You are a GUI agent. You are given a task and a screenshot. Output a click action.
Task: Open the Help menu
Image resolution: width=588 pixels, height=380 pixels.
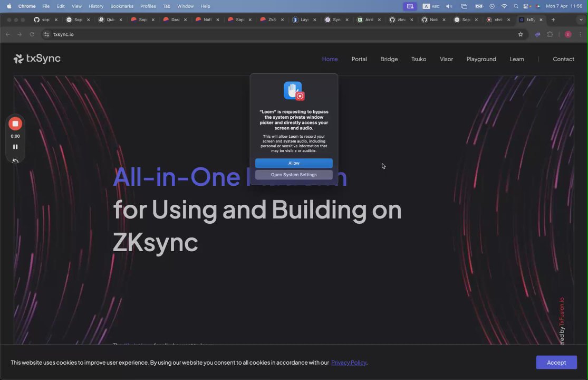click(x=205, y=6)
